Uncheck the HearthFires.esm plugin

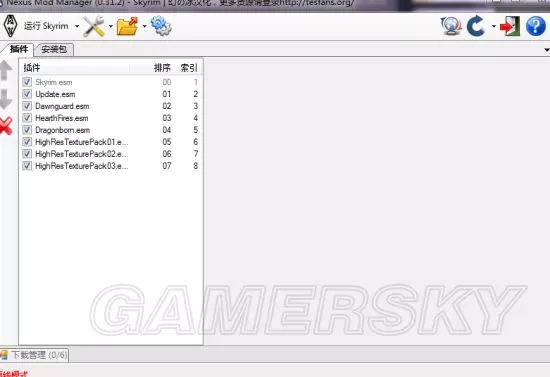click(x=27, y=118)
